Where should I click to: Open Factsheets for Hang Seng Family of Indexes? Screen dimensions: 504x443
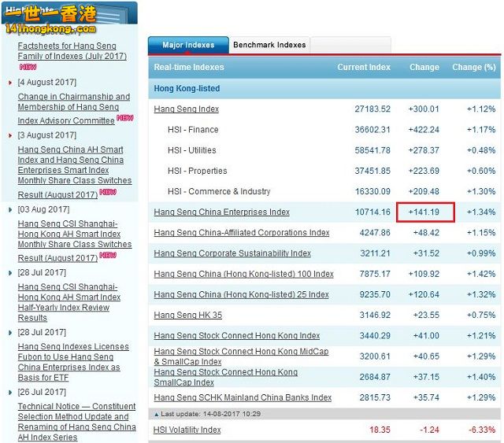point(72,51)
